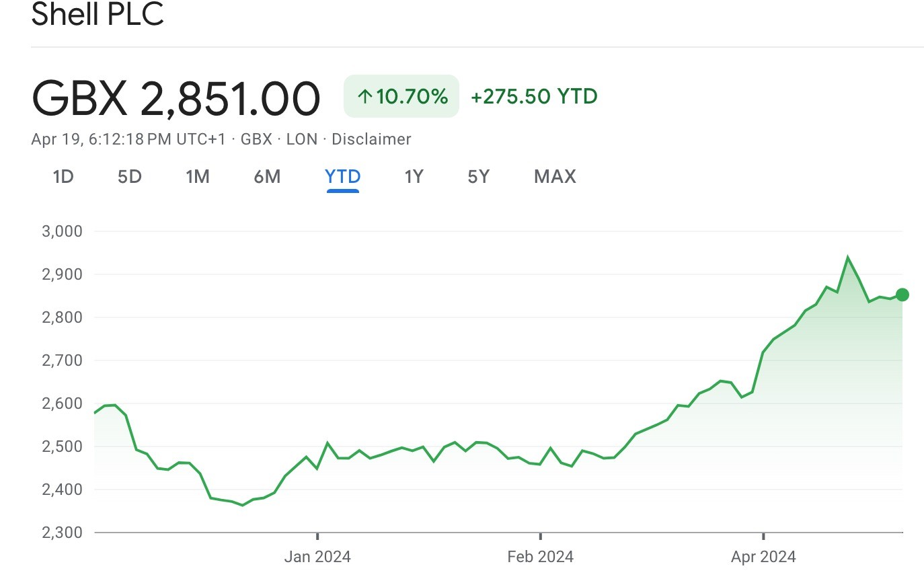Select the 5D time range tab

tap(130, 177)
